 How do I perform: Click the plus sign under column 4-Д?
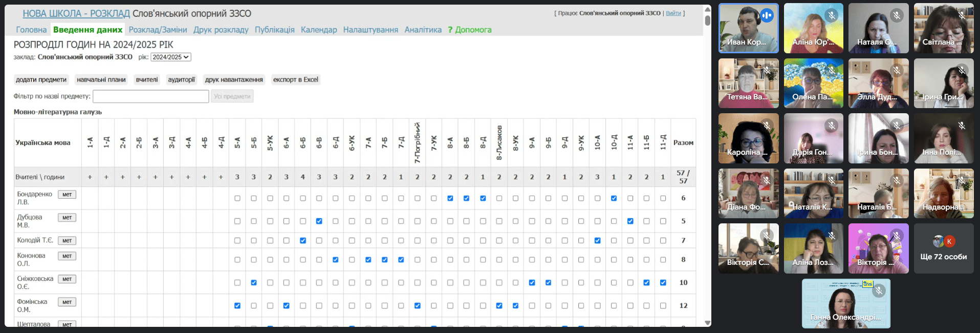point(221,177)
